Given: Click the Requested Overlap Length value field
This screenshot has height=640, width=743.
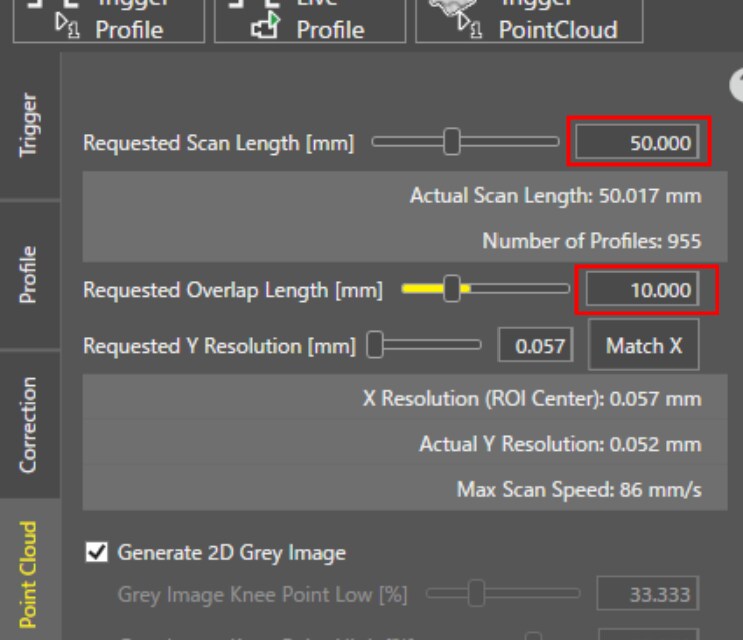Looking at the screenshot, I should (x=639, y=290).
